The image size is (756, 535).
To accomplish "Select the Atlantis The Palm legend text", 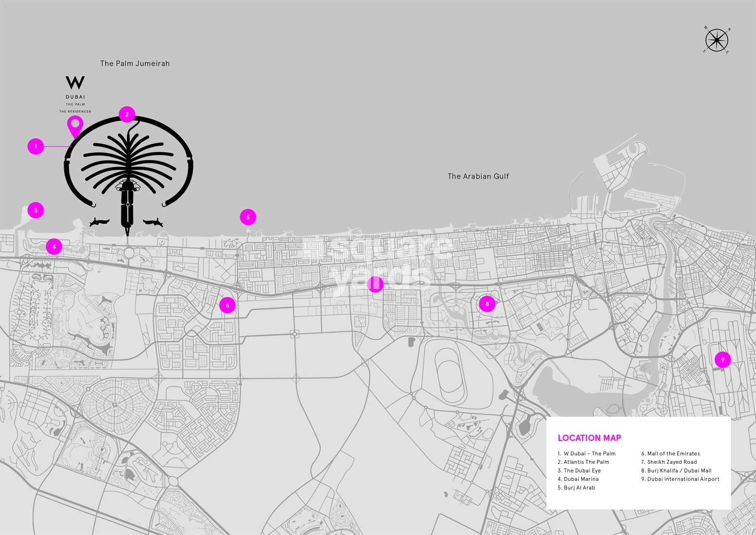I will pyautogui.click(x=583, y=462).
